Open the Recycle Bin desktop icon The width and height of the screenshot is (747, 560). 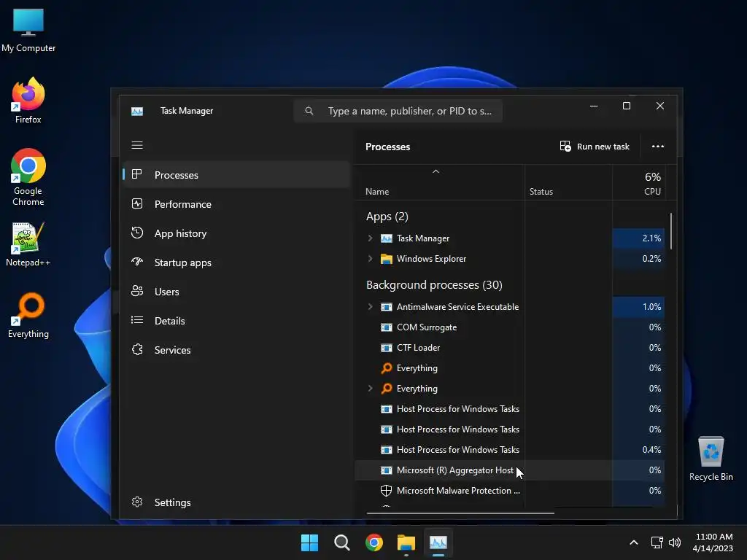pos(711,459)
